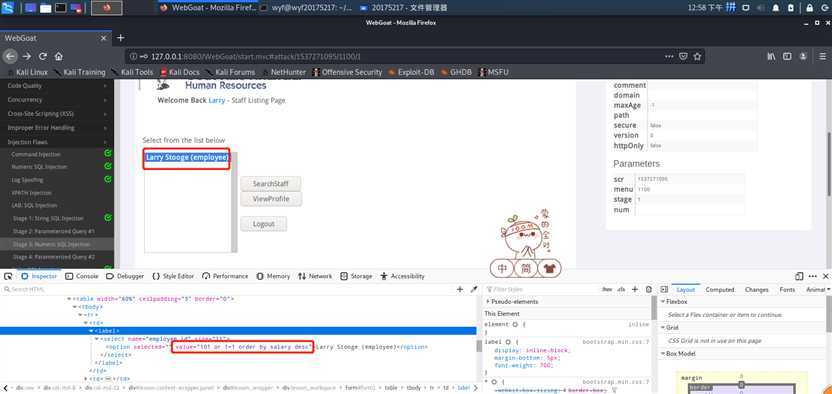Screen dimensions: 832x394
Task: Toggle responsive design mode icon
Action: click(799, 276)
